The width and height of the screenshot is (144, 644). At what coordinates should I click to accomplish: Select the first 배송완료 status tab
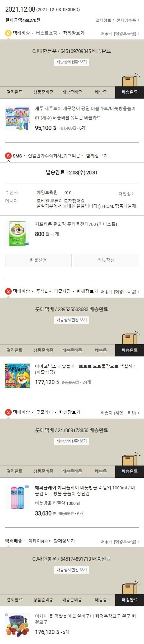tap(129, 92)
